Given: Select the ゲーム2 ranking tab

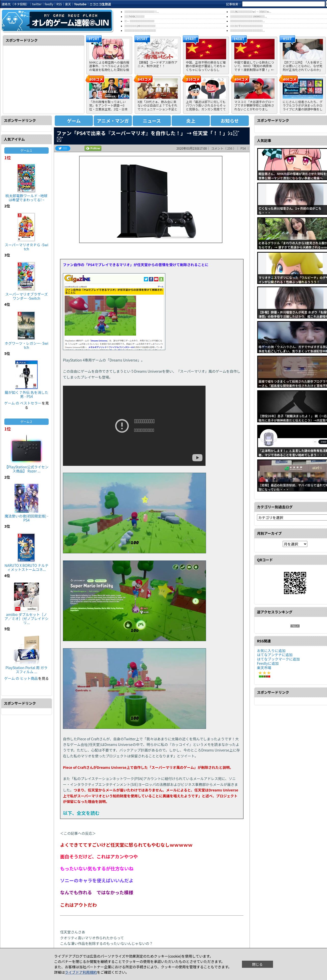Looking at the screenshot, I should click(26, 422).
